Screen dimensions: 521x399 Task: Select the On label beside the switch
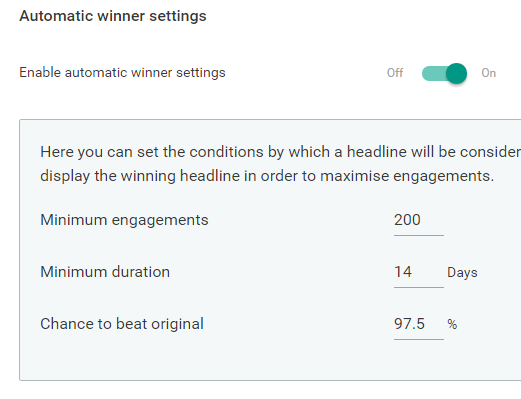point(489,73)
